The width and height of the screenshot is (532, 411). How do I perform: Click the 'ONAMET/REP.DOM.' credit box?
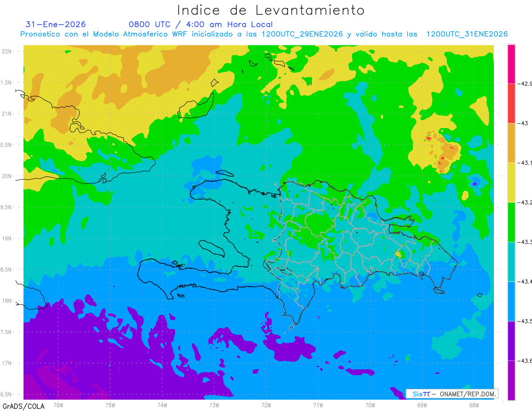[x=452, y=394]
